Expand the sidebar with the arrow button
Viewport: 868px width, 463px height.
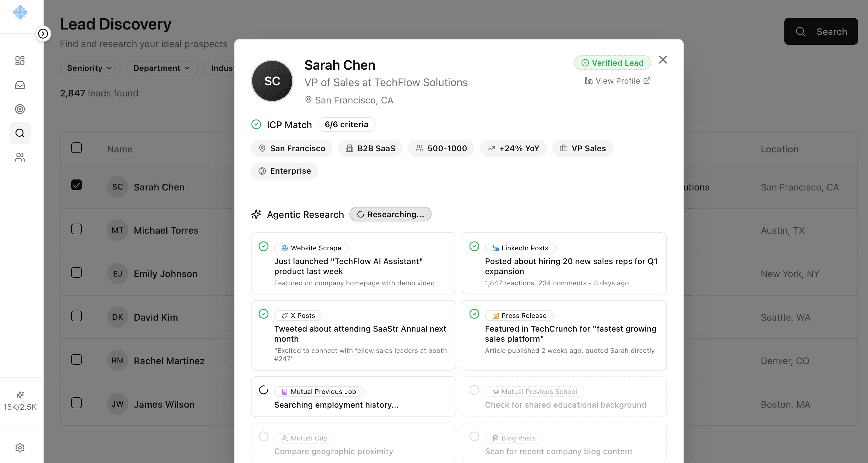(x=43, y=34)
